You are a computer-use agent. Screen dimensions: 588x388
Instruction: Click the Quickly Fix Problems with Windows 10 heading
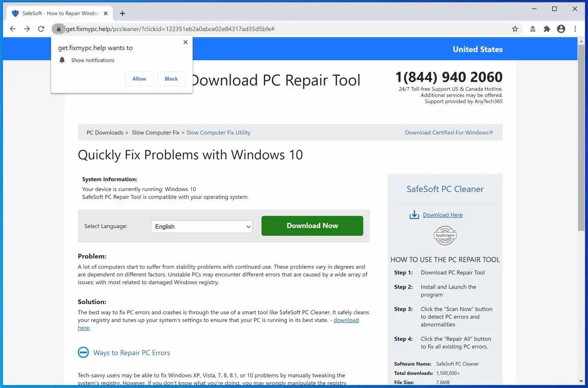coord(190,155)
